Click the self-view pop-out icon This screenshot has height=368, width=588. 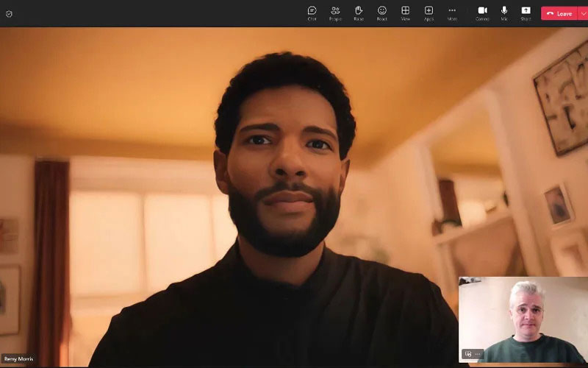coord(468,354)
